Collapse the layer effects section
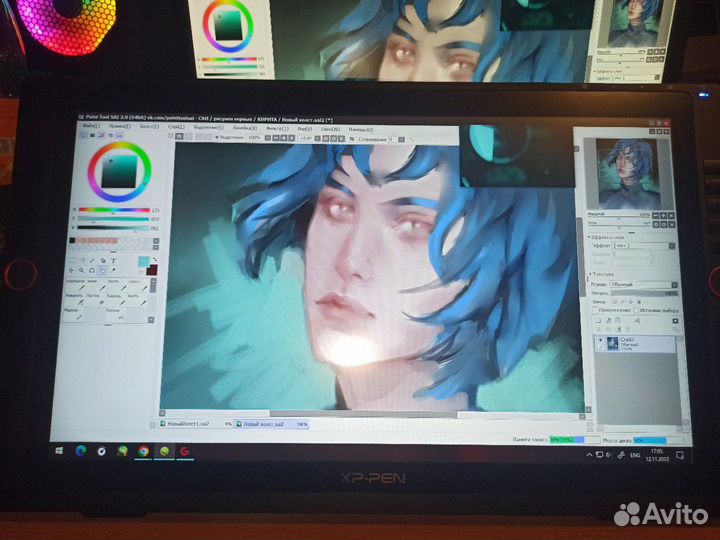720x540 pixels. coord(590,237)
